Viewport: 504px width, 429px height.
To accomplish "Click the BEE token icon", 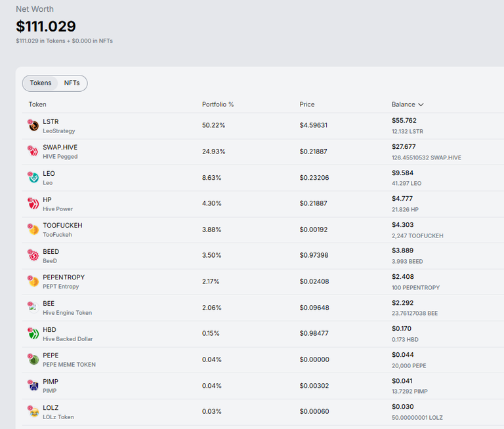I will pyautogui.click(x=33, y=308).
